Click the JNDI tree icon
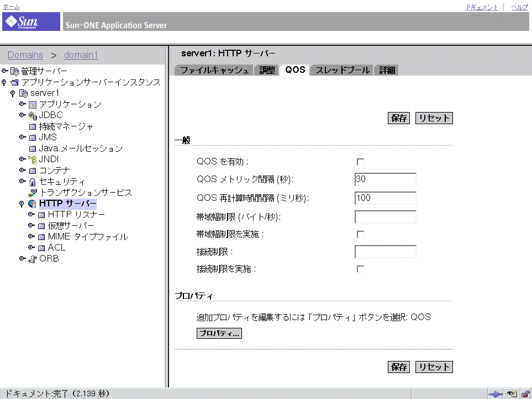Viewport: 532px width, 399px height. click(x=33, y=159)
